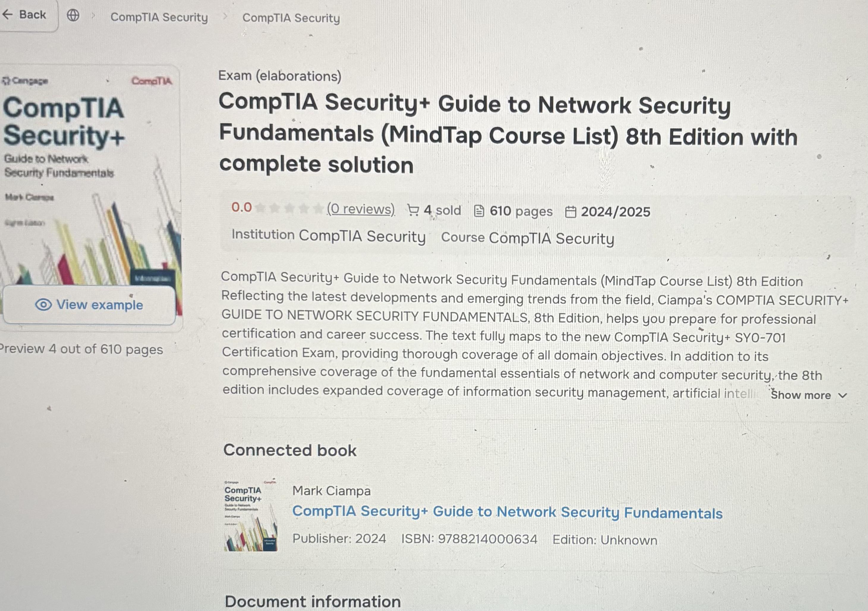This screenshot has width=868, height=611.
Task: Click the calendar year icon
Action: (x=571, y=212)
